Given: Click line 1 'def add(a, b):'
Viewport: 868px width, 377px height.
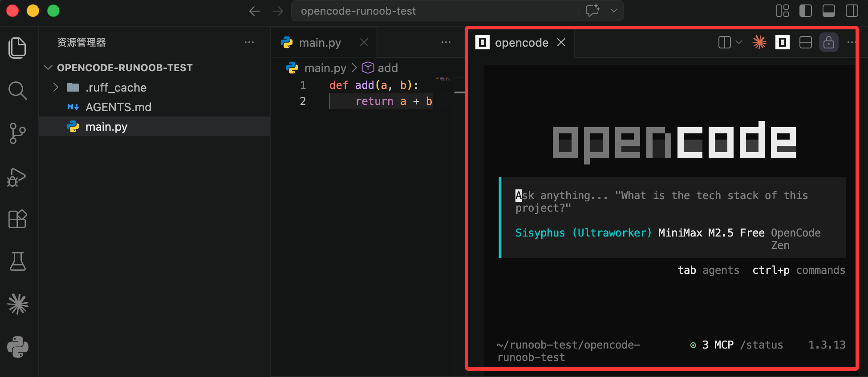Looking at the screenshot, I should click(374, 85).
